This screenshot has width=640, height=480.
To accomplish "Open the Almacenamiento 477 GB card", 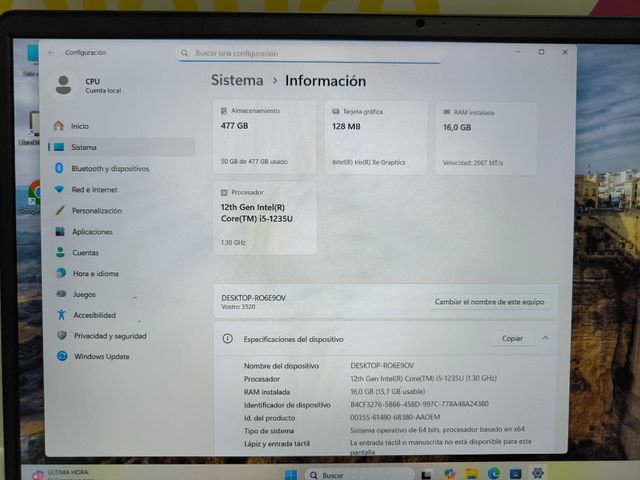I will click(264, 137).
